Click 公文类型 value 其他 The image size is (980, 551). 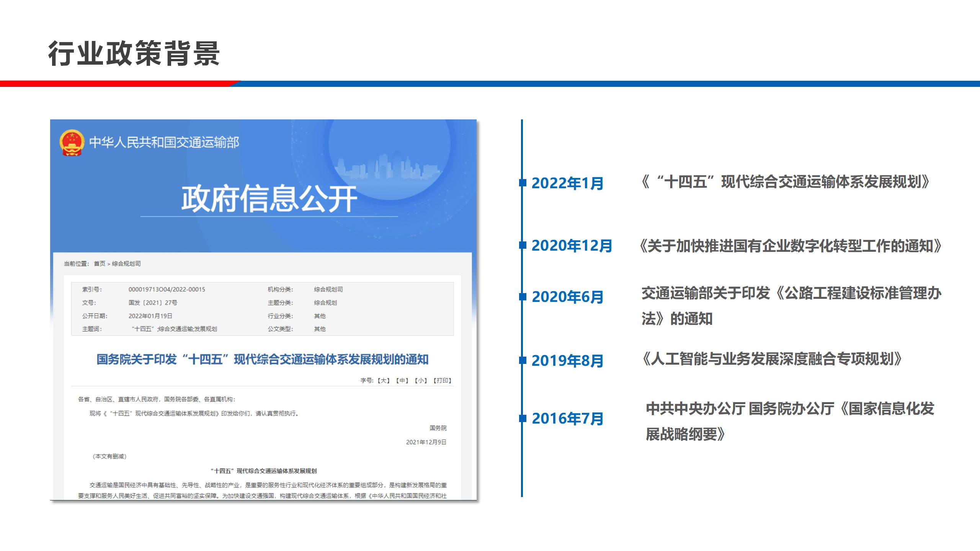tap(320, 329)
